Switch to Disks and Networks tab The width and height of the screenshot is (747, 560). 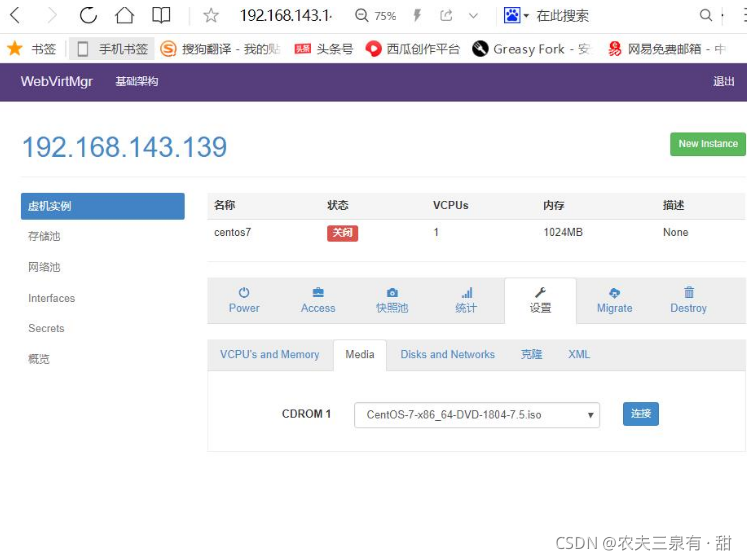(x=447, y=355)
